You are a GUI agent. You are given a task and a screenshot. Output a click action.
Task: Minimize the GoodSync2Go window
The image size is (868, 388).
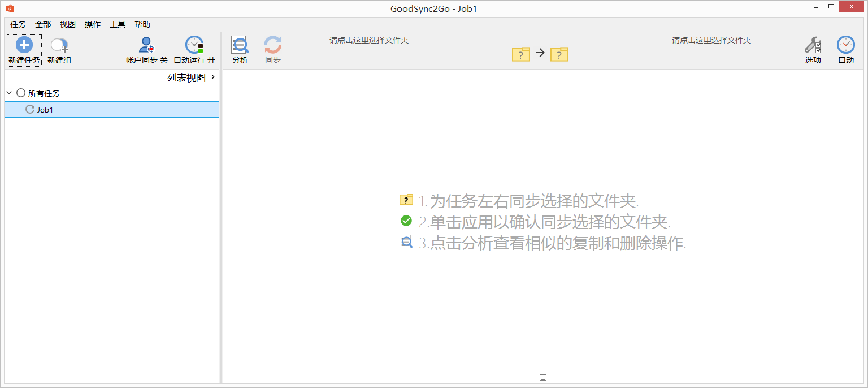tap(816, 7)
